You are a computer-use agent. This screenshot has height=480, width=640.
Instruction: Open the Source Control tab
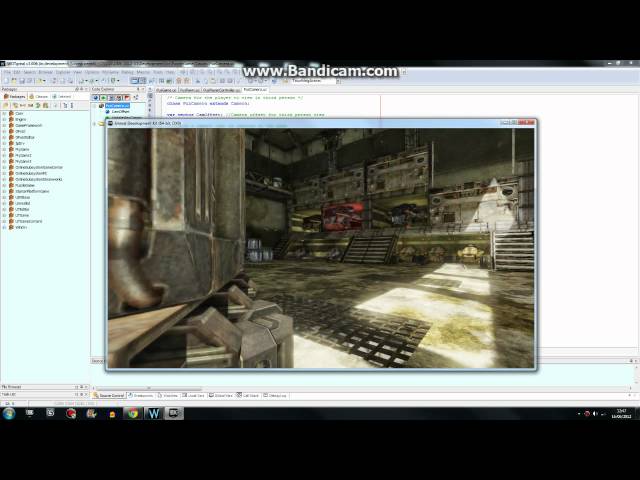[x=109, y=396]
